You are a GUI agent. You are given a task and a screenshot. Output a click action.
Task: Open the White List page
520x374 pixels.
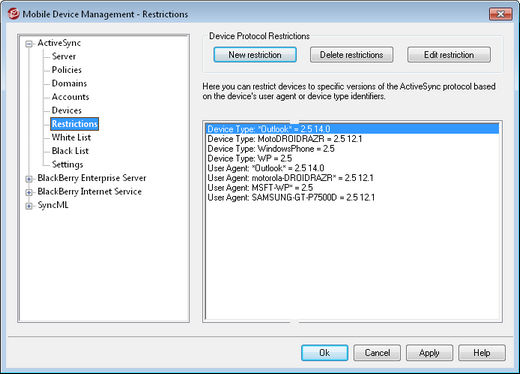pos(71,137)
